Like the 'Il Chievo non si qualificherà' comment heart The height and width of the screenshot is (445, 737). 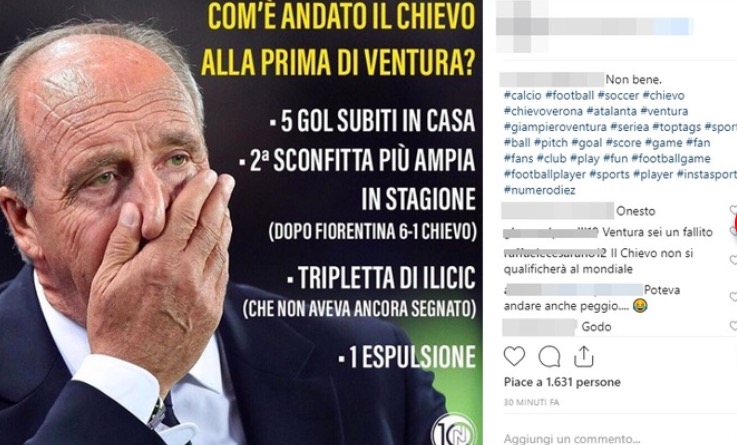(x=733, y=260)
